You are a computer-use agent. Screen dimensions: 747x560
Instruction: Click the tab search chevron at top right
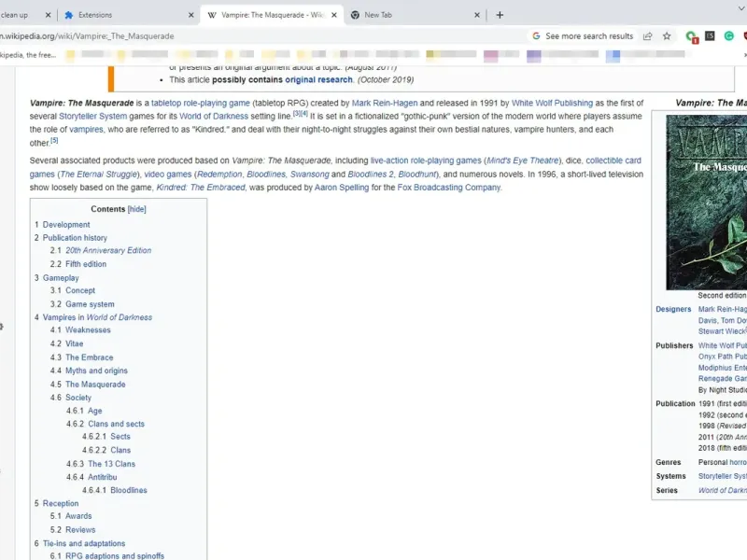[741, 8]
